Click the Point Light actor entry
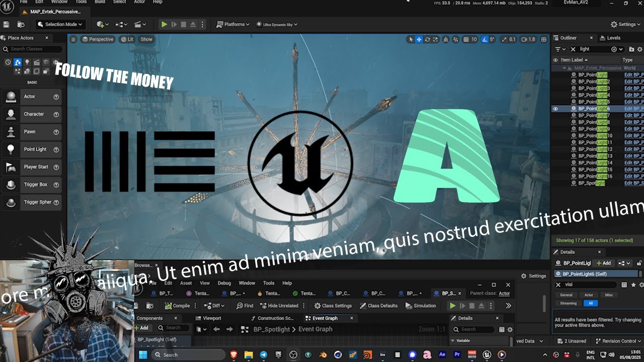 pos(31,149)
